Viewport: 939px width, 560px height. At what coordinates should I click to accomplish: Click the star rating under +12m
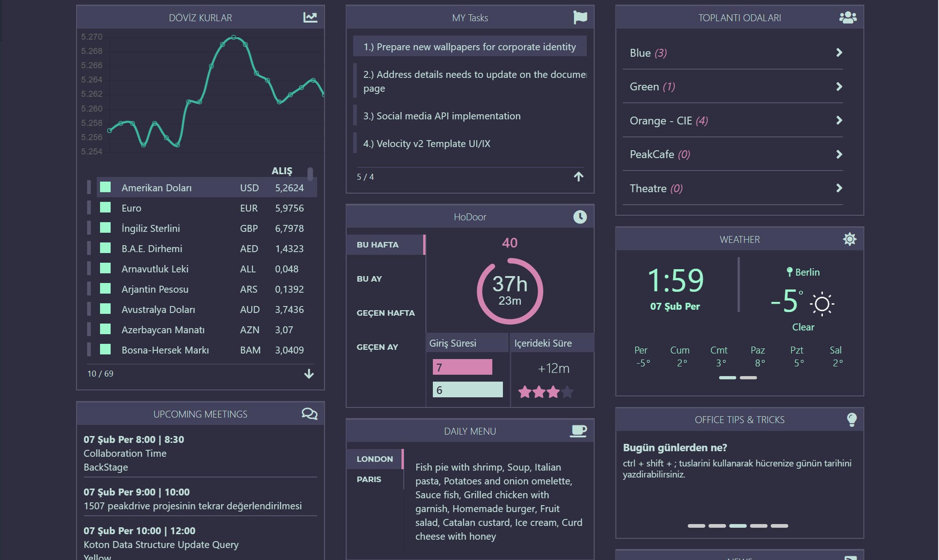tap(545, 392)
